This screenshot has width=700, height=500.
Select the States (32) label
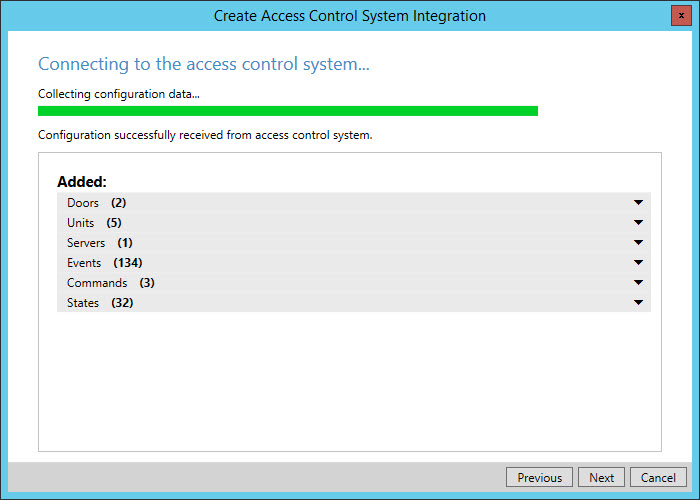pyautogui.click(x=100, y=303)
